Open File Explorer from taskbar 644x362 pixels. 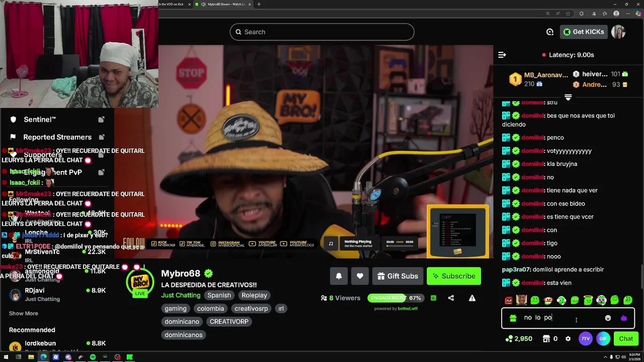[x=31, y=357]
